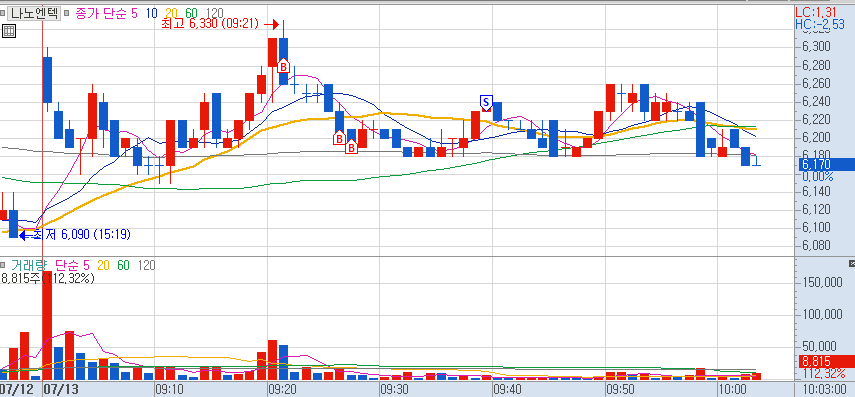Click the 6,300 price axis label
The image size is (855, 397).
[816, 47]
